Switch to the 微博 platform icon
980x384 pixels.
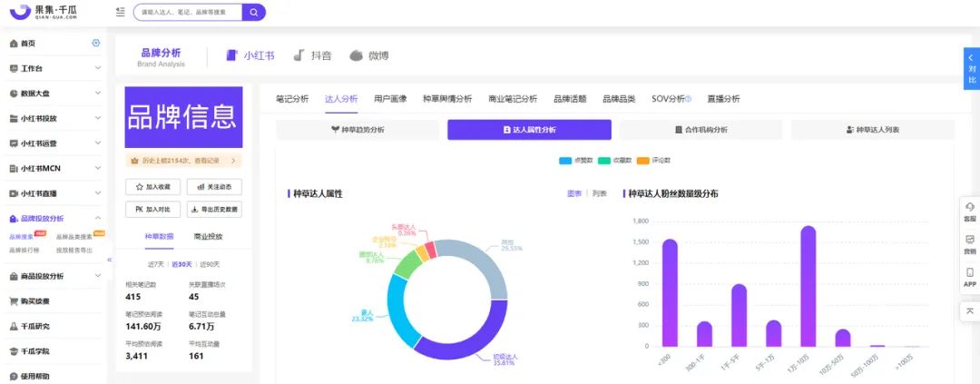coord(369,55)
